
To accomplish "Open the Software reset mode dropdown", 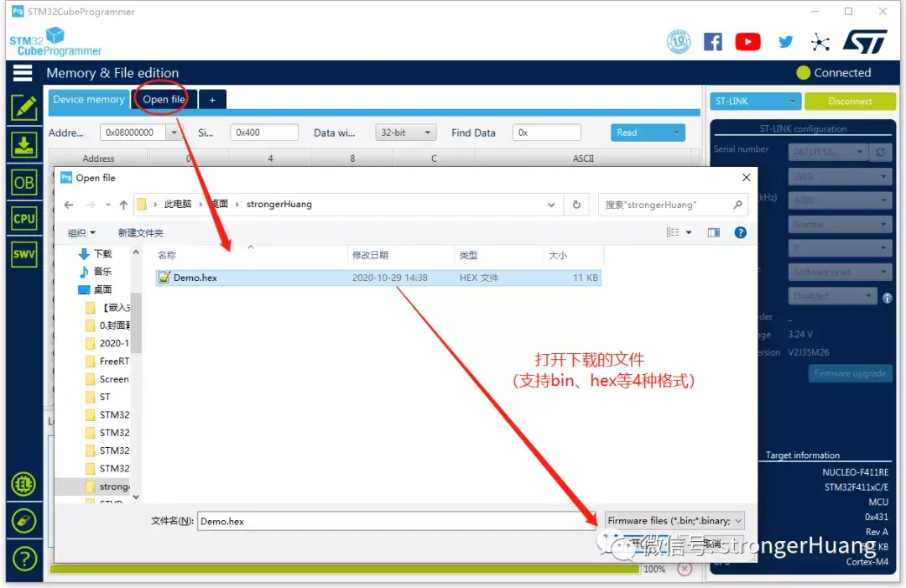I will point(840,272).
